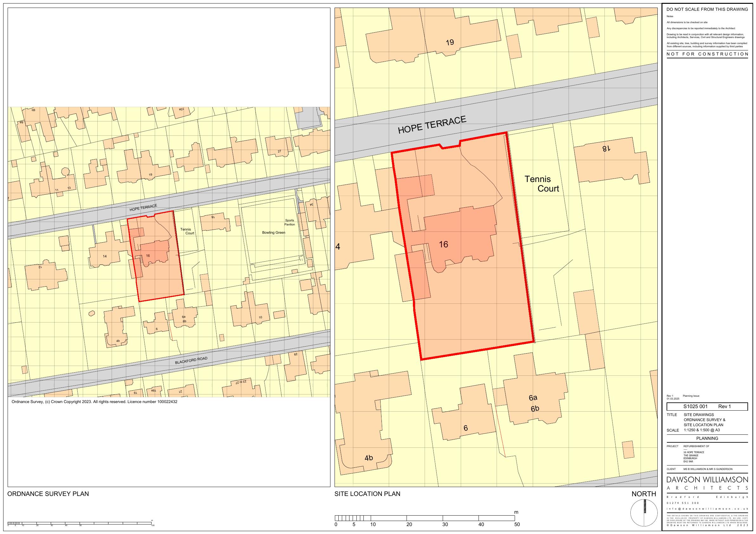Image resolution: width=756 pixels, height=534 pixels.
Task: Click building 19 on the site location plan
Action: click(x=450, y=42)
